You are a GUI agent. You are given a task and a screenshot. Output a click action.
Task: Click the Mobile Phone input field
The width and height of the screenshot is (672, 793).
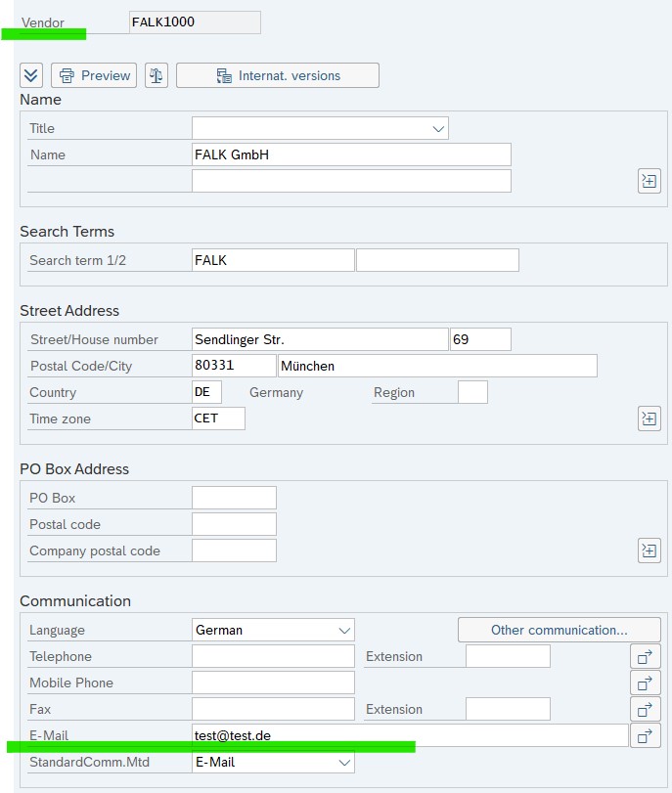(x=273, y=683)
